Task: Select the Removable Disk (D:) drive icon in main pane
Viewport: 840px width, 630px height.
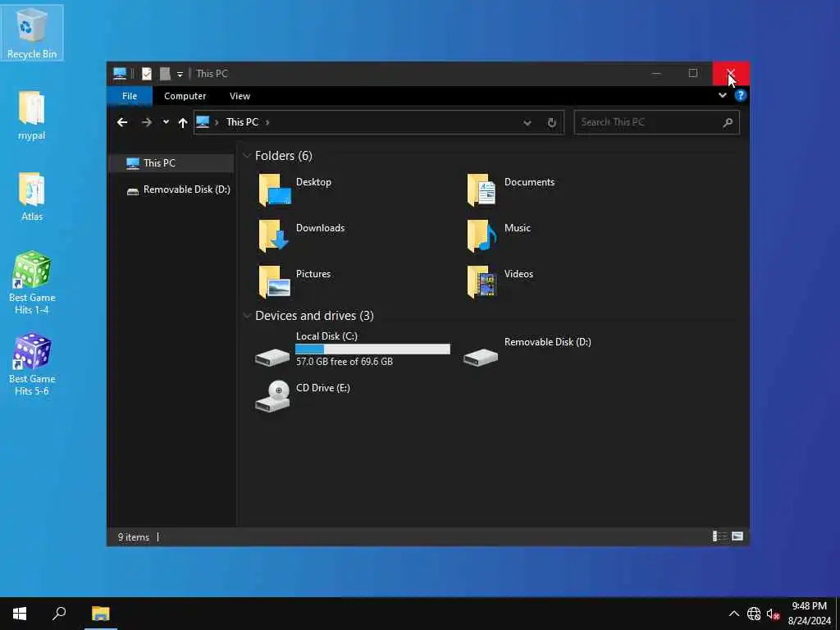Action: pyautogui.click(x=481, y=356)
